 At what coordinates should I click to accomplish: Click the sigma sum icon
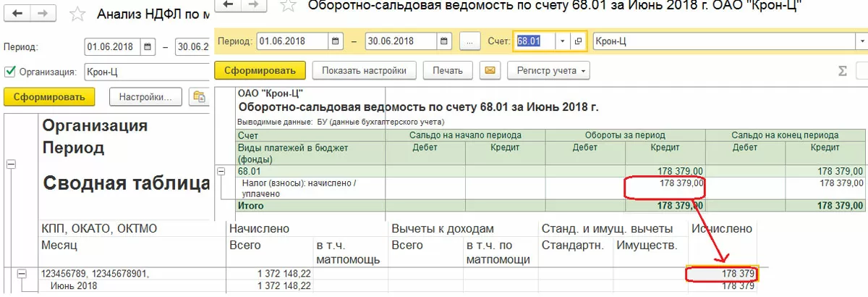pyautogui.click(x=842, y=71)
